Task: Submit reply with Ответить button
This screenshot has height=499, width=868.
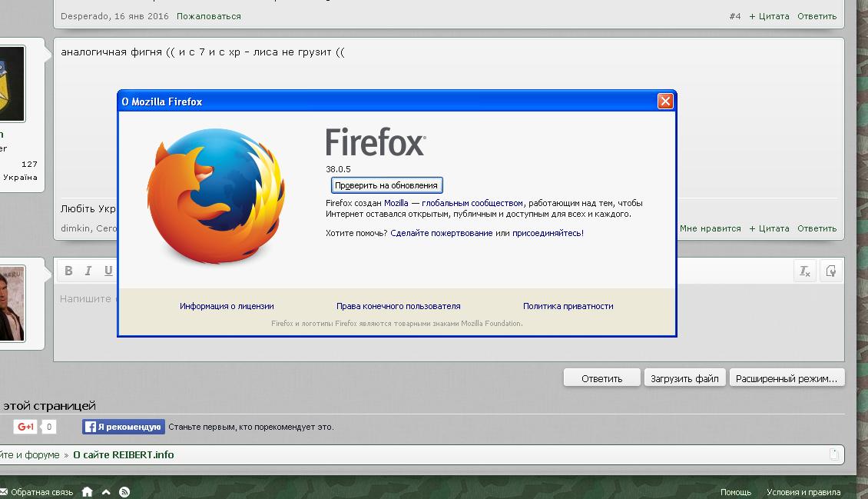Action: coord(601,378)
